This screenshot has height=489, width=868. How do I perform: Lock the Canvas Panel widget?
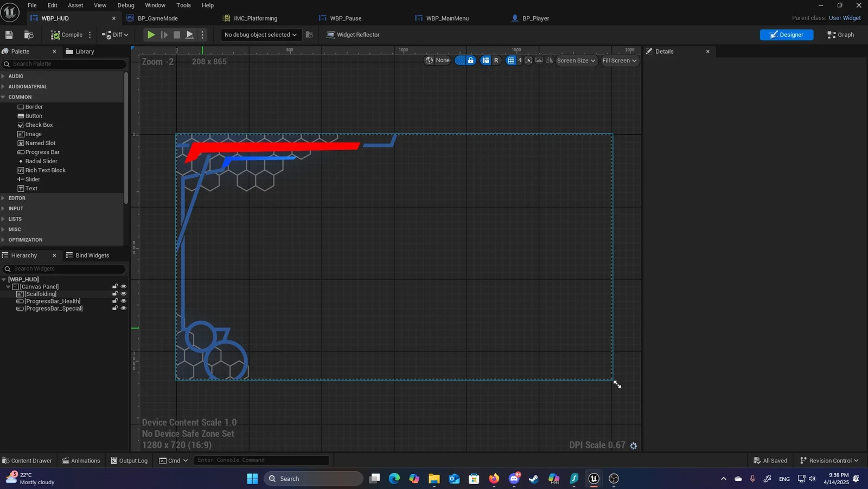coord(115,286)
